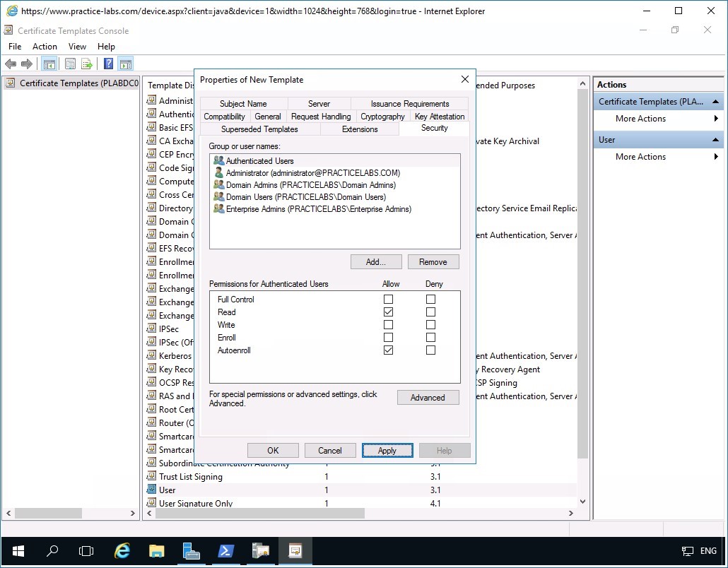Check Deny for Write permission
Screen dimensions: 728x568
click(x=431, y=325)
